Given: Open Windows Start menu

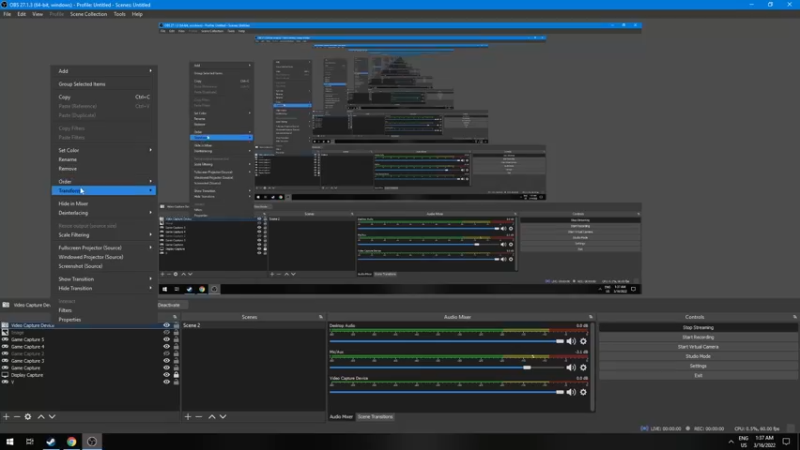Looking at the screenshot, I should tap(10, 441).
